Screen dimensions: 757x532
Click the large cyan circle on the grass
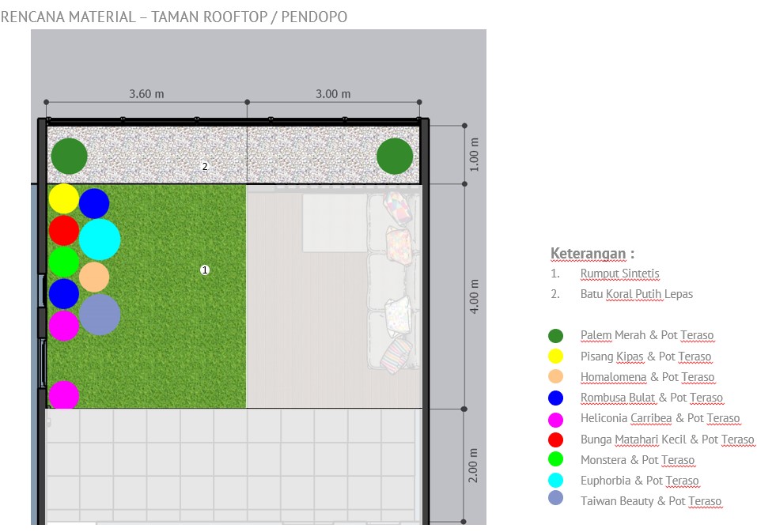coord(100,240)
